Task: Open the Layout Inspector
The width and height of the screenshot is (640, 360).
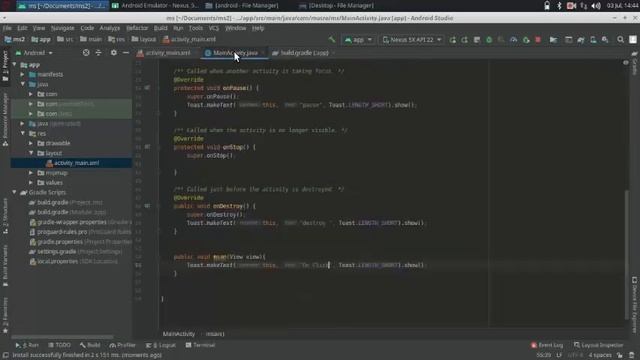Action: pyautogui.click(x=598, y=345)
